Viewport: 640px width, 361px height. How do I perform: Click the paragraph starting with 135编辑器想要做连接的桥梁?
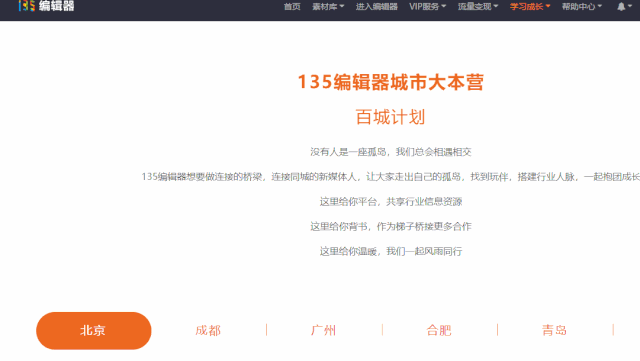click(391, 177)
